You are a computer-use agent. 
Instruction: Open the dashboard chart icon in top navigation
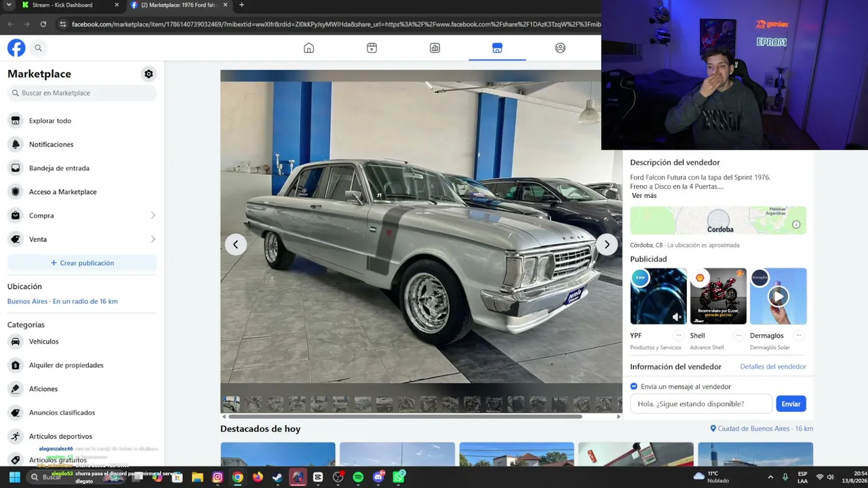[x=435, y=48]
